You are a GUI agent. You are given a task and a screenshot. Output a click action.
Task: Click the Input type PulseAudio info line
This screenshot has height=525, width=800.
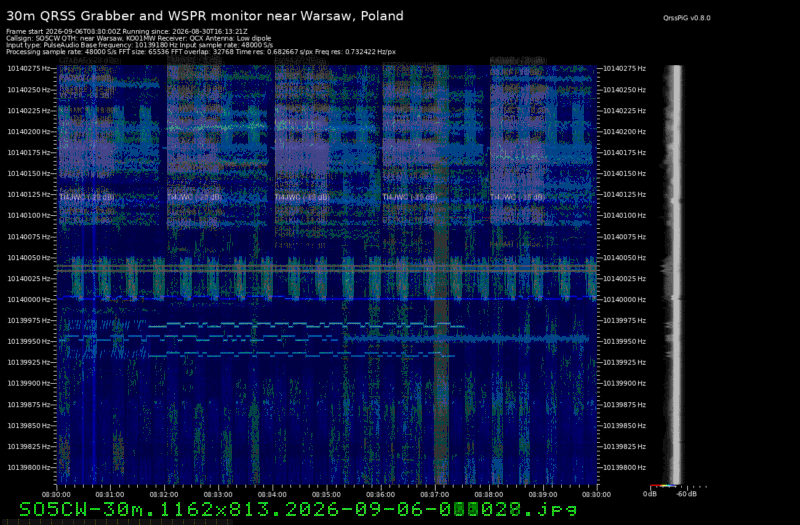point(140,45)
